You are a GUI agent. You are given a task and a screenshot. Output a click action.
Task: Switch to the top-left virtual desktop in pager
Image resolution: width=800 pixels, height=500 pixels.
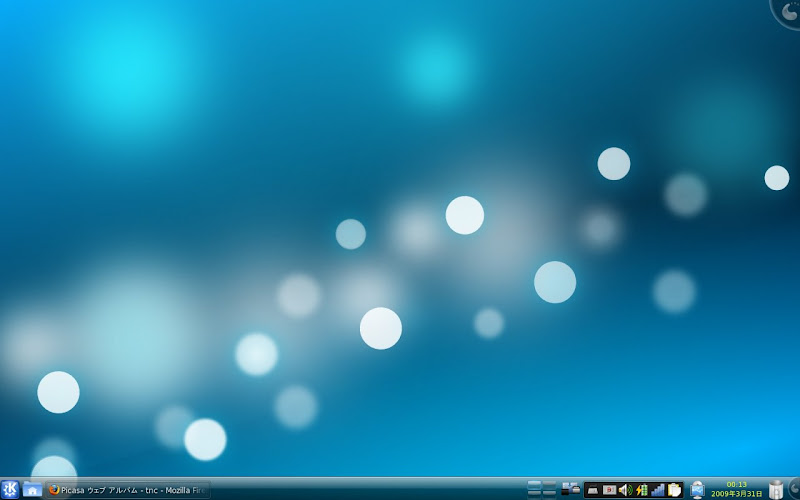click(x=534, y=484)
